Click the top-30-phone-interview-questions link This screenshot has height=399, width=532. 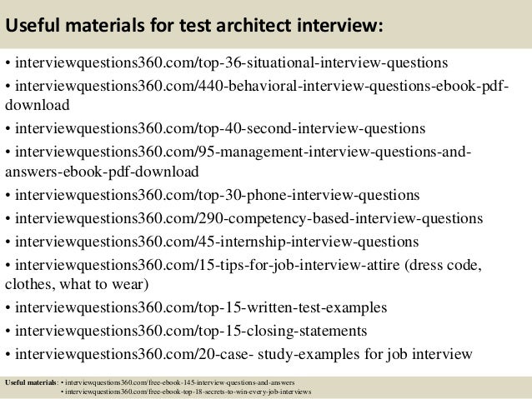(x=217, y=196)
